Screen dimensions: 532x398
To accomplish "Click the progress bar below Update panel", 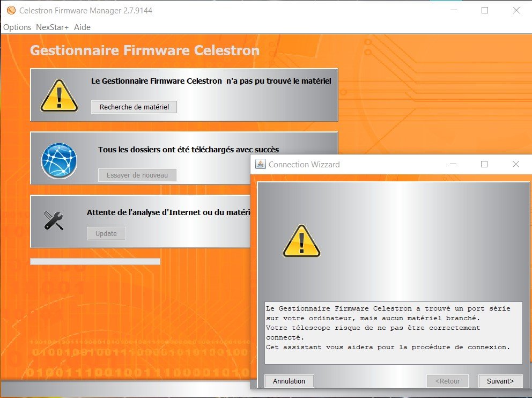I will [x=95, y=261].
